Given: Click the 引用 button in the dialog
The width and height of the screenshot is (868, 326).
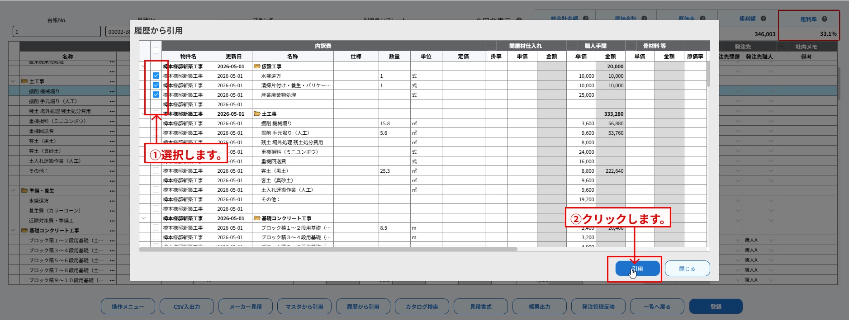Looking at the screenshot, I should coord(637,269).
